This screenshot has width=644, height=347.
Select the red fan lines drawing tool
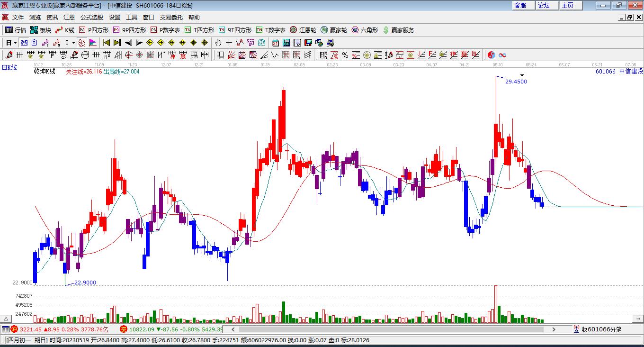[x=232, y=55]
